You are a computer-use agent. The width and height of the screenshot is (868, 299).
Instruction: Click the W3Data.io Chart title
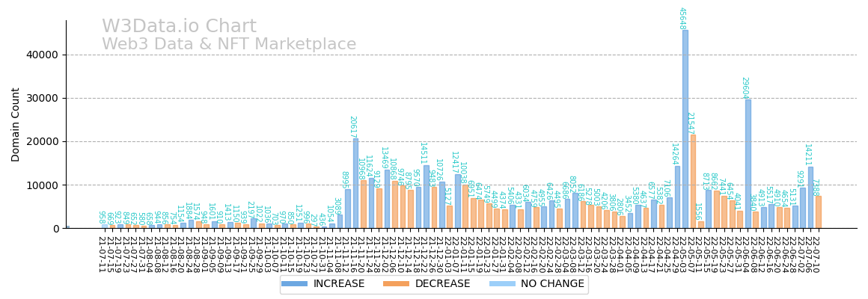point(179,27)
